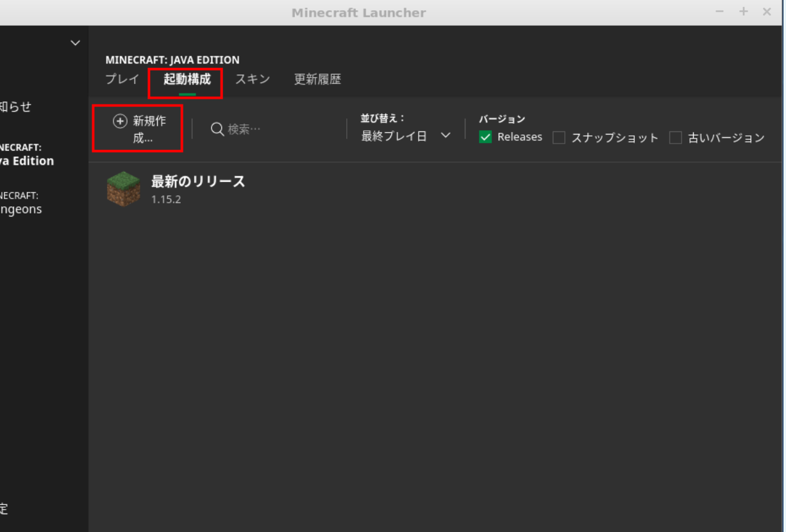Minimize the Minecraft Launcher window

720,12
